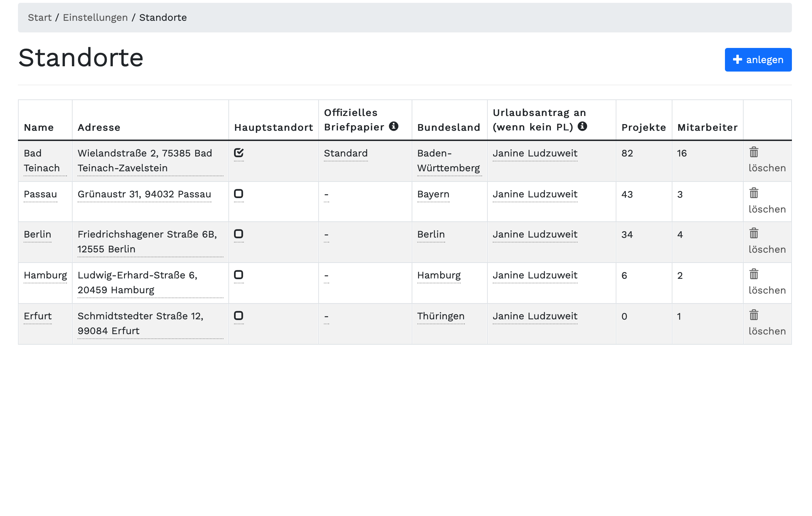
Task: Click Mitarbeiter count 16
Action: point(682,153)
